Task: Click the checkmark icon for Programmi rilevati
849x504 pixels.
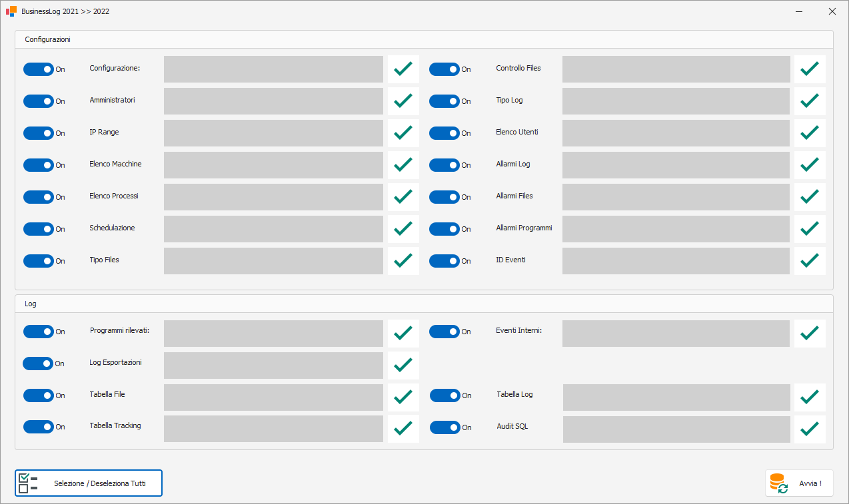Action: [x=403, y=333]
